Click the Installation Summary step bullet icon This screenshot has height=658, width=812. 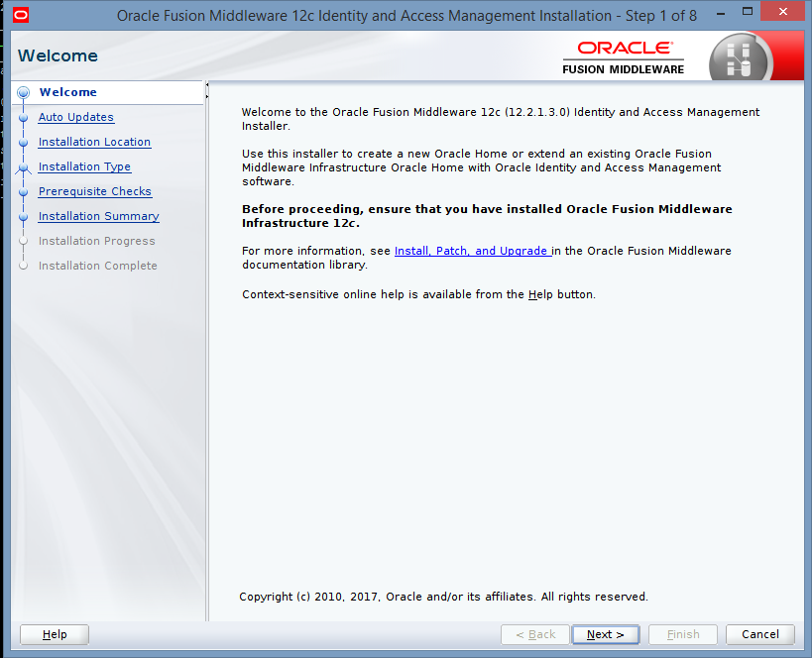pyautogui.click(x=24, y=217)
